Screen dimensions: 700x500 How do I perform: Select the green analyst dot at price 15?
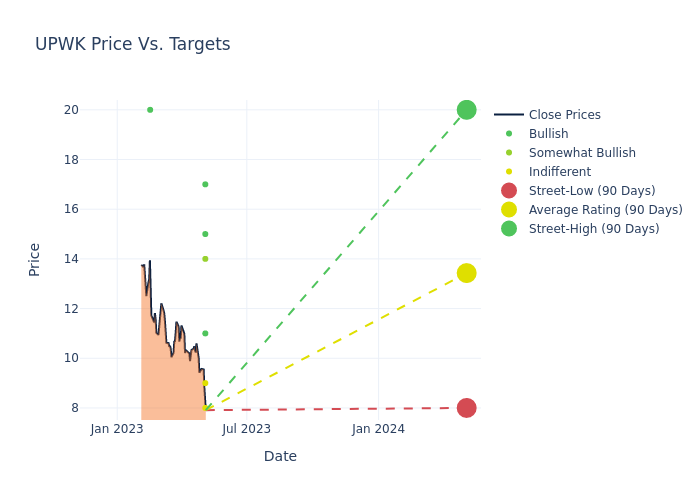click(x=205, y=234)
